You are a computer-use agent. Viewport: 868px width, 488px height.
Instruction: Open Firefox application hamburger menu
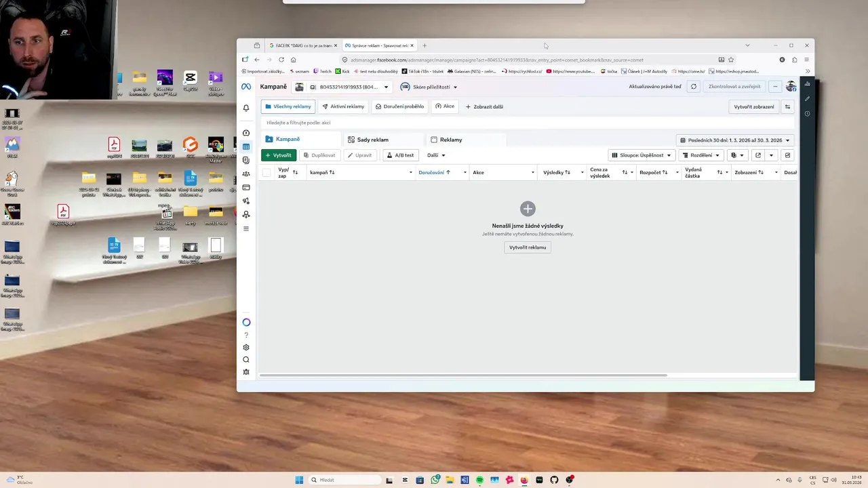click(806, 60)
